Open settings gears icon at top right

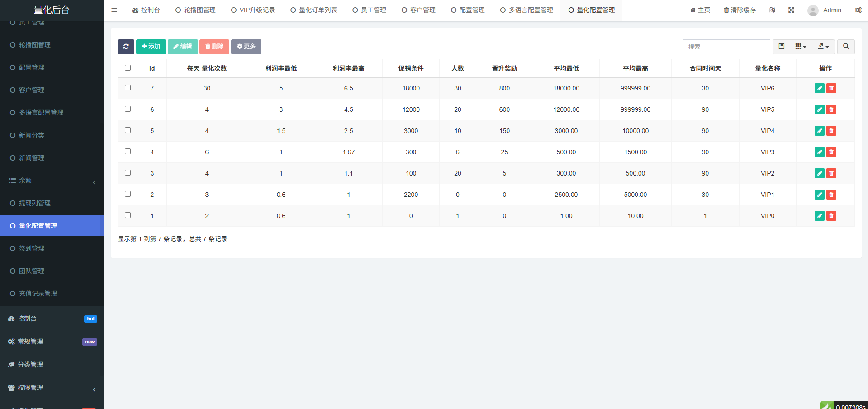click(858, 10)
